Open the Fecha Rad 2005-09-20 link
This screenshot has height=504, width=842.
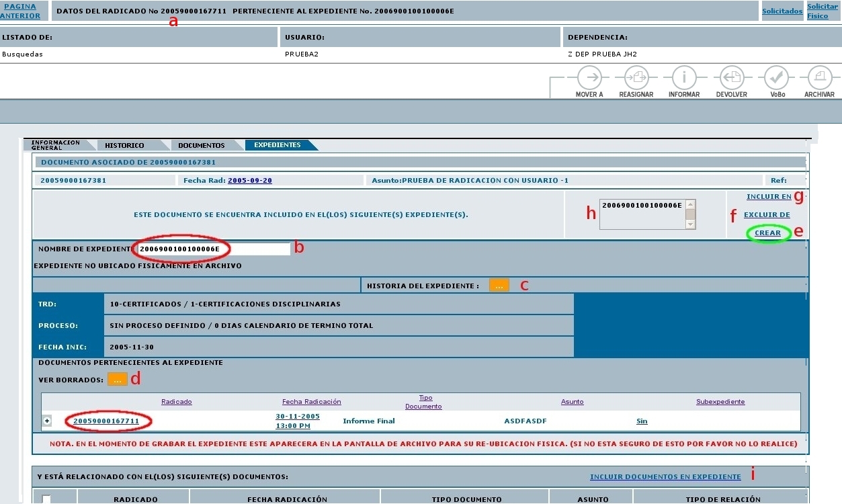click(x=250, y=181)
